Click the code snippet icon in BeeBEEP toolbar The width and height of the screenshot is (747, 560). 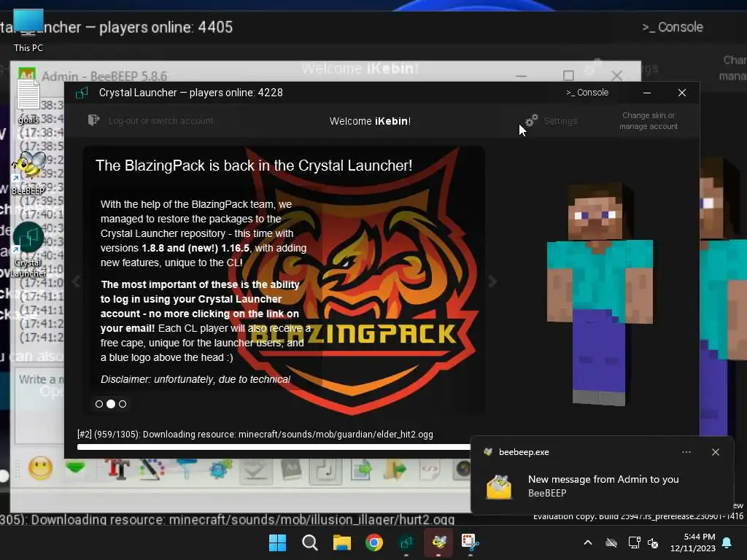point(429,470)
